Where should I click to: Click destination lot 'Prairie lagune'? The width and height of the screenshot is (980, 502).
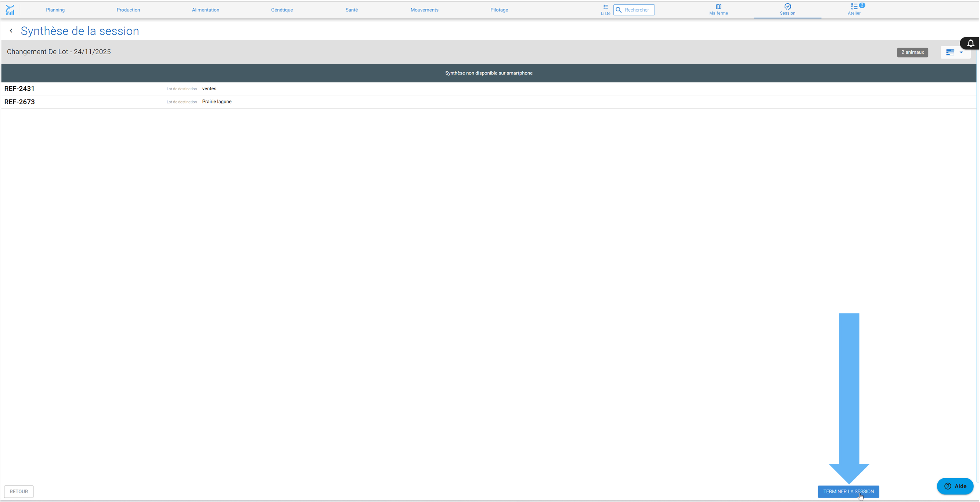[x=217, y=101]
